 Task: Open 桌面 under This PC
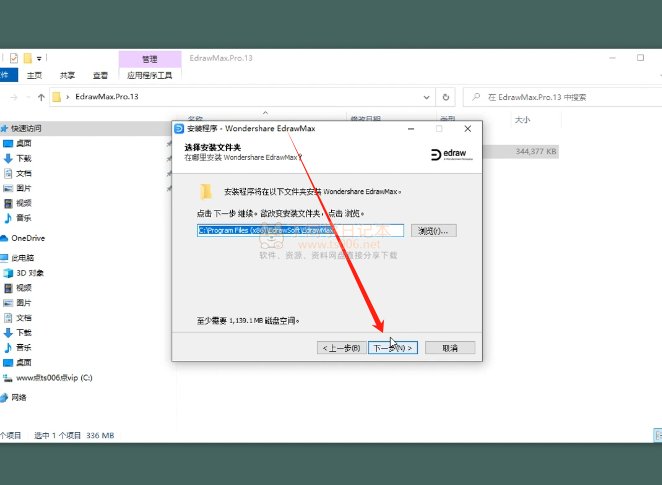(24, 362)
